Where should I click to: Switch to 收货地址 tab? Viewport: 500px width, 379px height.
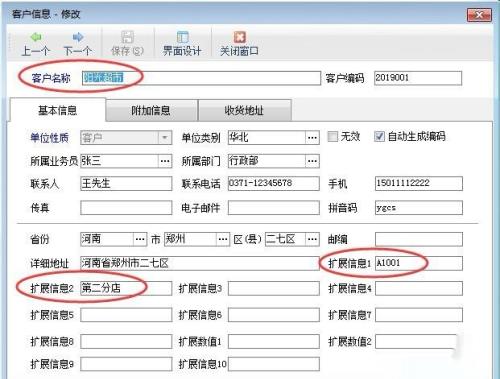(244, 110)
